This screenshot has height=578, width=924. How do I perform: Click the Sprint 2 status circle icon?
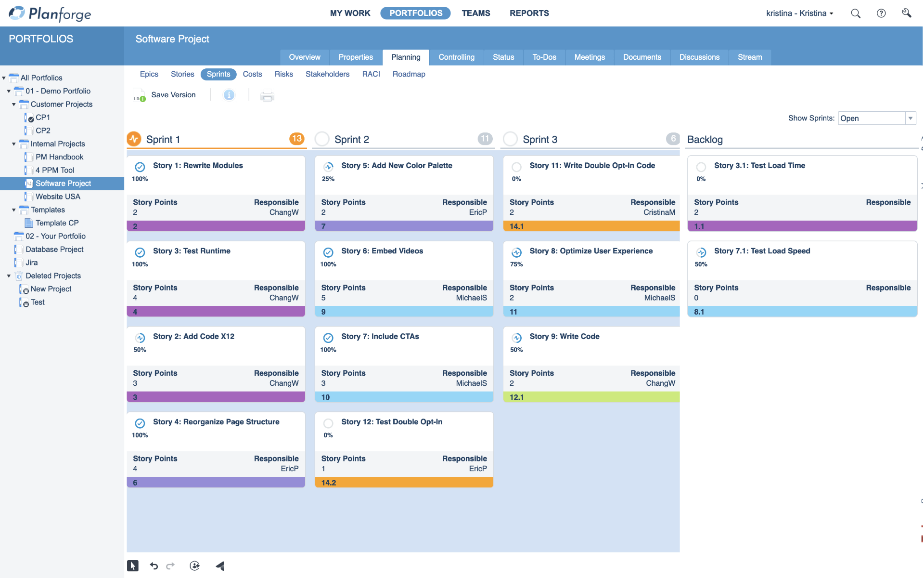(x=322, y=139)
